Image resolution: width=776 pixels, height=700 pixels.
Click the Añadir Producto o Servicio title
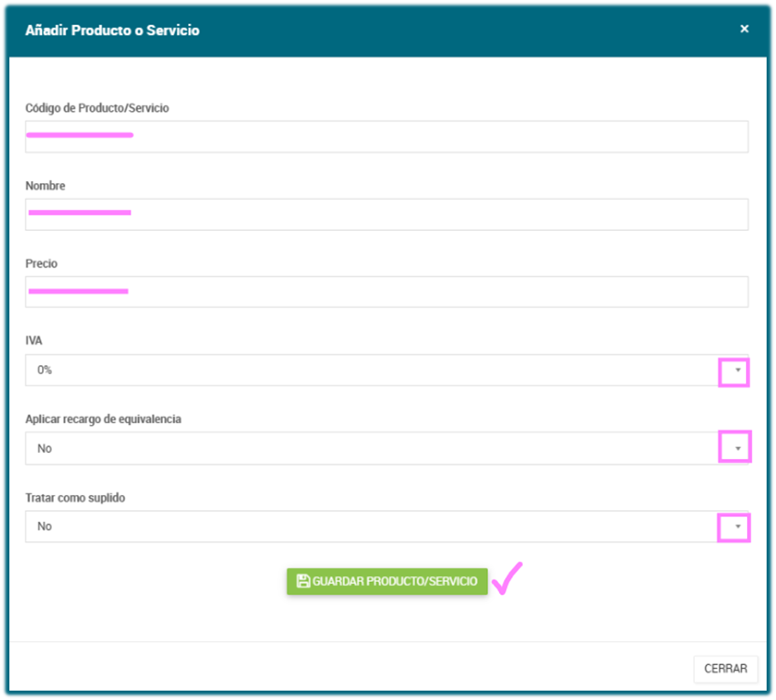coord(112,30)
